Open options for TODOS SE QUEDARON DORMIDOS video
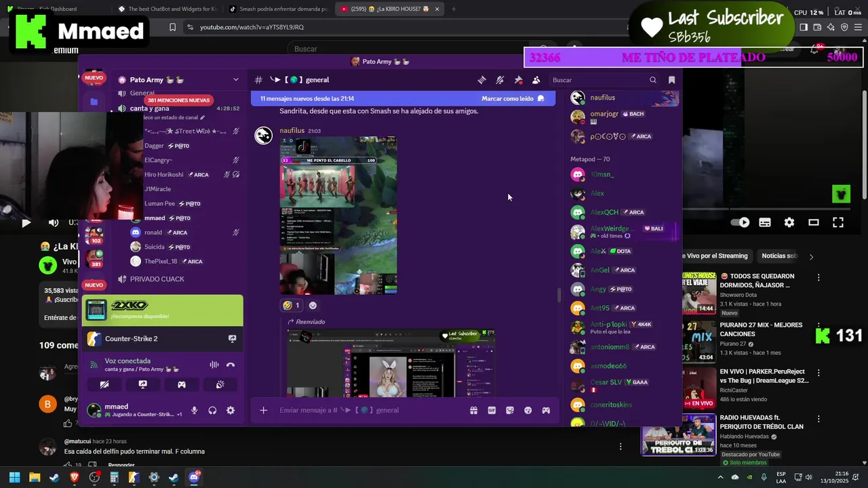This screenshot has height=488, width=868. 818,278
